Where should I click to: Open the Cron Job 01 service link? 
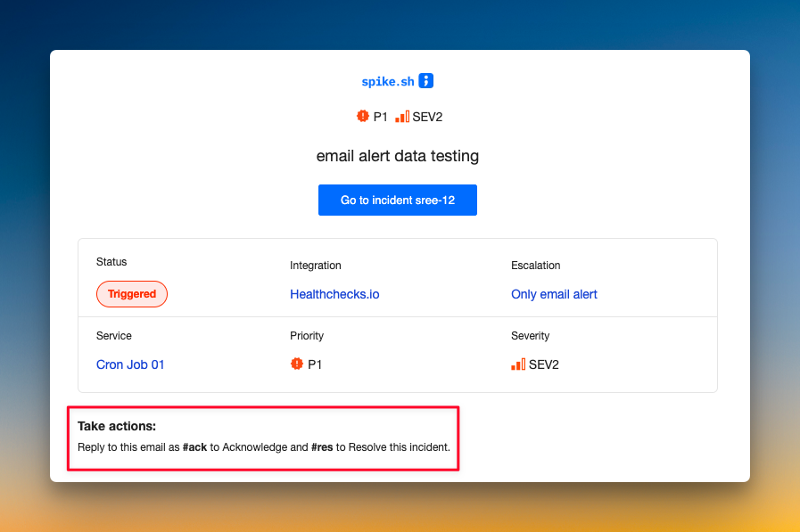(130, 364)
